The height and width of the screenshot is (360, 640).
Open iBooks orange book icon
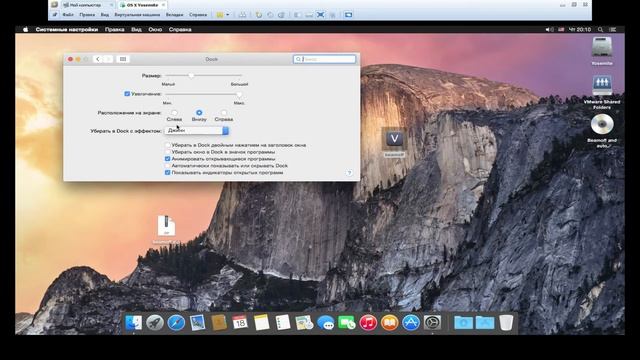pyautogui.click(x=390, y=323)
